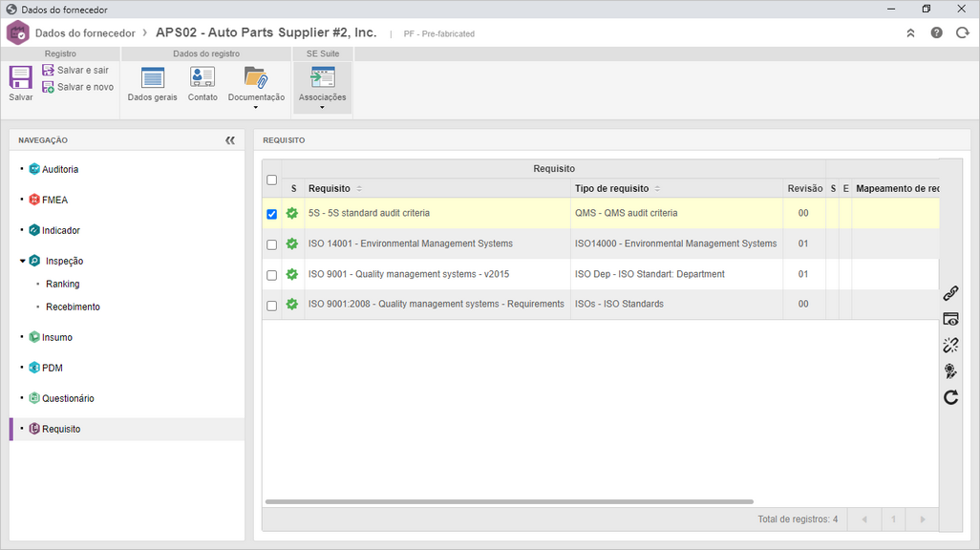Expand the Associações dropdown arrow
980x550 pixels.
322,108
